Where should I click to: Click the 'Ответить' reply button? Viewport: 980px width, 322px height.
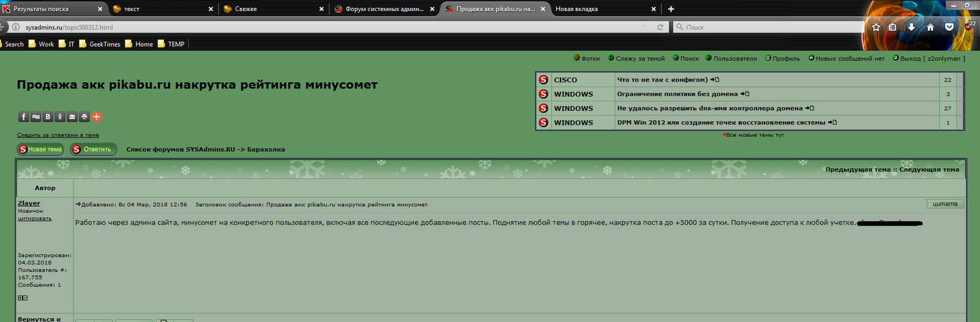(x=93, y=149)
